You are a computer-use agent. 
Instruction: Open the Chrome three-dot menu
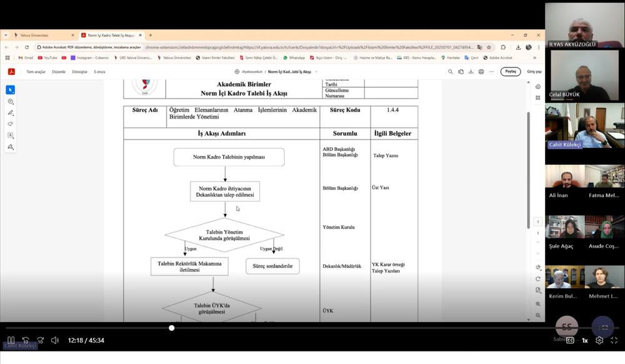[x=539, y=47]
